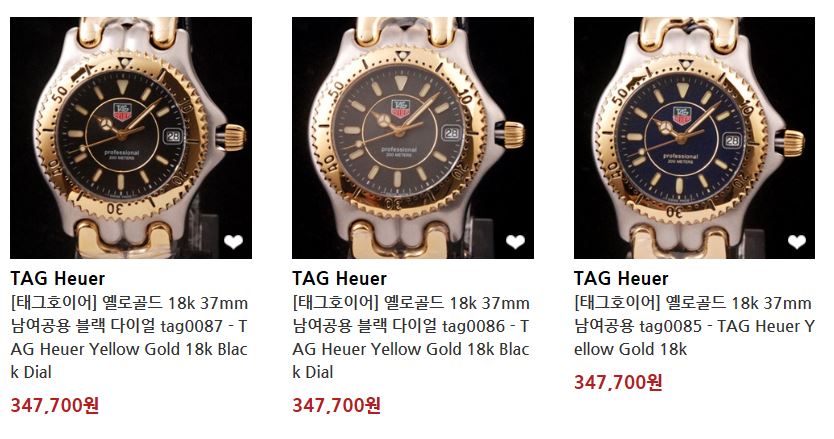Click gold bracelet link atop third watch
The width and height of the screenshot is (834, 439).
click(x=689, y=33)
